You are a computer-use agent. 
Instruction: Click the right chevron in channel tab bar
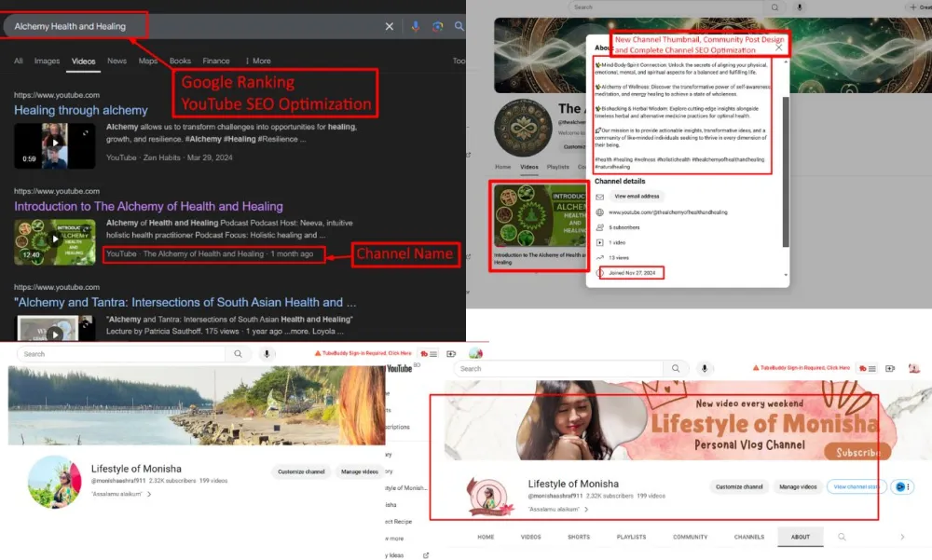[902, 537]
